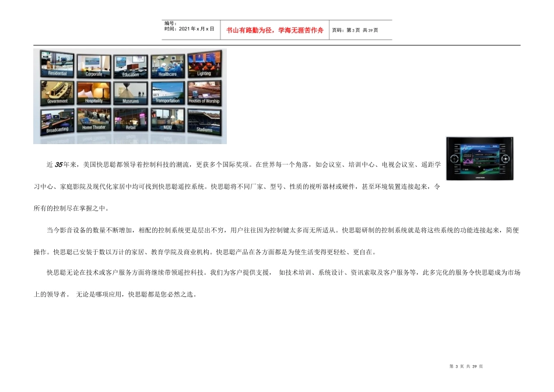Click the touch panel remote image
554x392 pixels.
(479, 159)
